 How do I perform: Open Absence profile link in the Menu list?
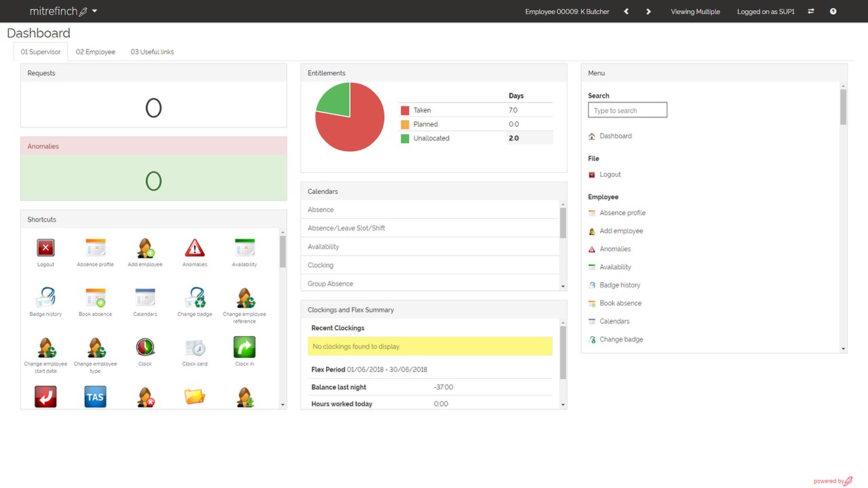tap(622, 213)
